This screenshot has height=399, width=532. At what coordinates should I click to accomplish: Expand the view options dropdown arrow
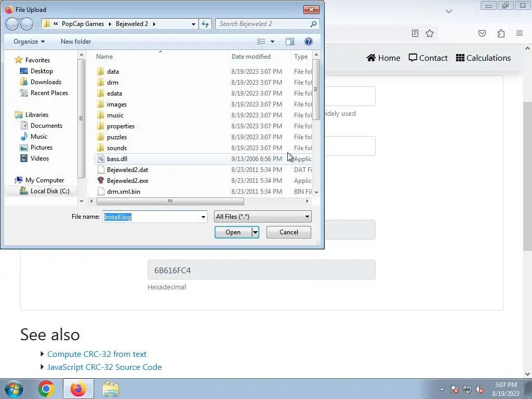coord(272,42)
